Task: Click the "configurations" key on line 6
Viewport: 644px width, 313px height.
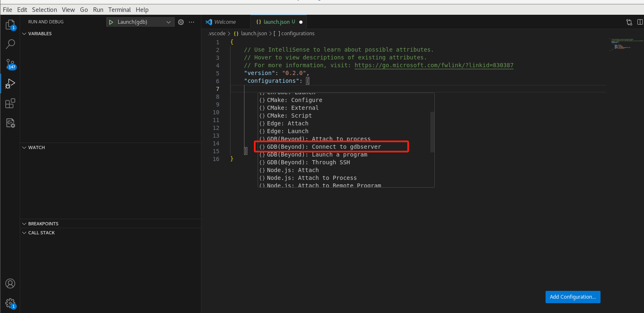Action: click(272, 81)
